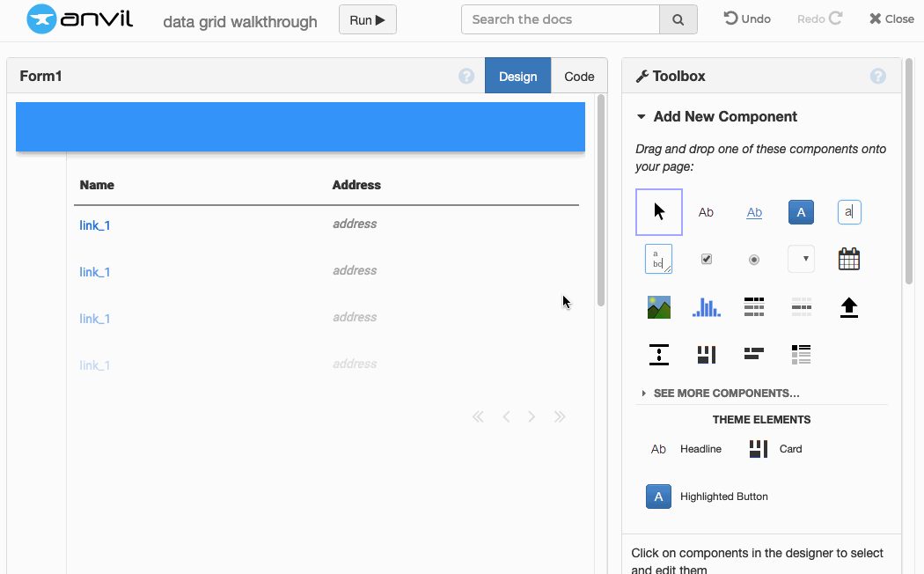Select address cell in the second row
The height and width of the screenshot is (574, 924).
coord(355,270)
